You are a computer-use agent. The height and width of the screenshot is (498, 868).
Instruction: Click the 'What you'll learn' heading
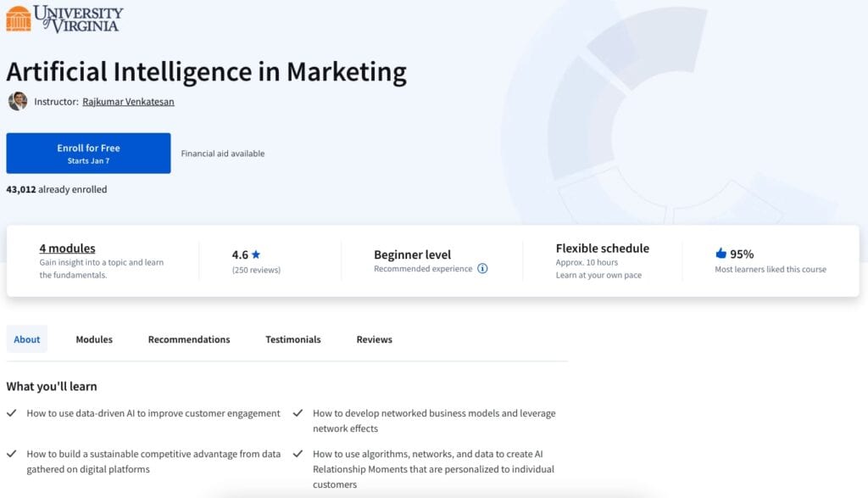click(x=52, y=386)
